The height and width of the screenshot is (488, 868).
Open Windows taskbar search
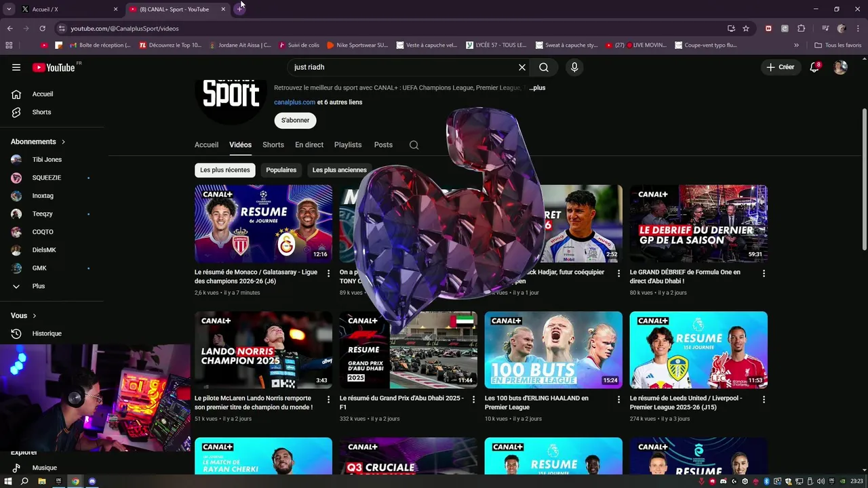click(24, 481)
